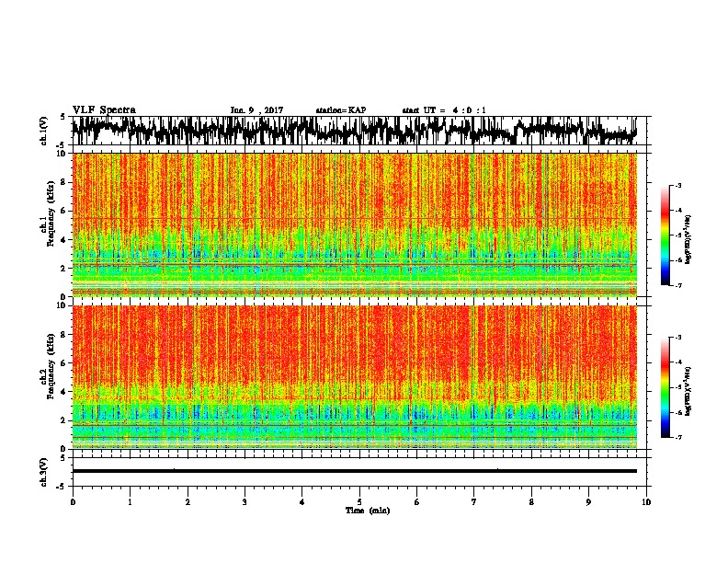The height and width of the screenshot is (563, 728).
Task: Click the "ch.1(V)" axis label at top
Action: (x=44, y=131)
